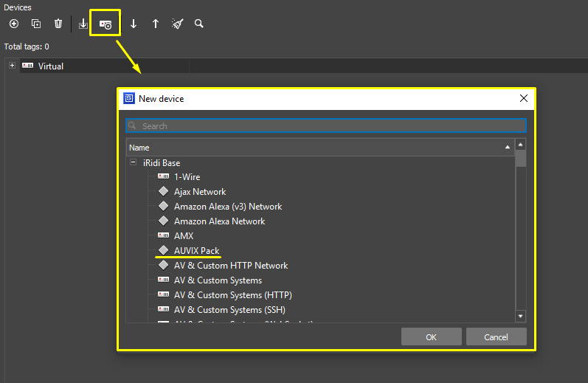Image resolution: width=588 pixels, height=383 pixels.
Task: Click AV & Custom Systems (HTTP) icon
Action: (x=164, y=294)
